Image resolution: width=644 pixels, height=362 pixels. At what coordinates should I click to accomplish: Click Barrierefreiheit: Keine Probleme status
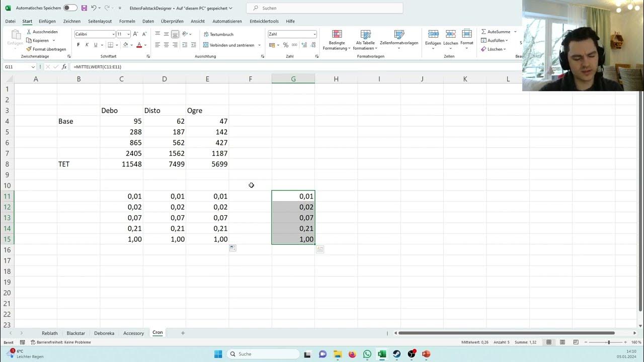61,342
